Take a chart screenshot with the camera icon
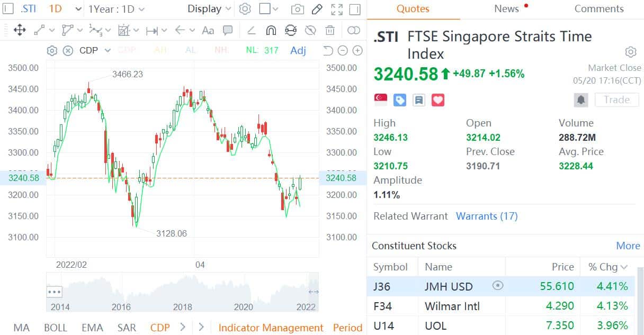 click(298, 9)
